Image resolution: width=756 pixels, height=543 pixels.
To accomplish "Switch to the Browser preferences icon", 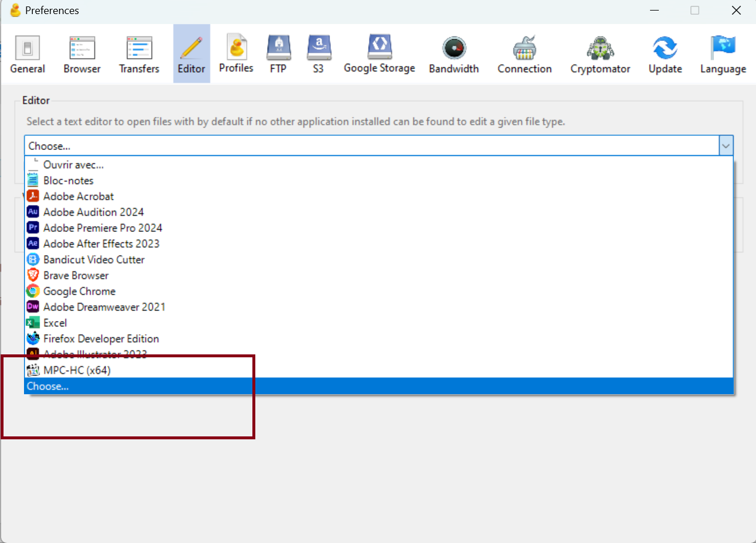I will [82, 54].
